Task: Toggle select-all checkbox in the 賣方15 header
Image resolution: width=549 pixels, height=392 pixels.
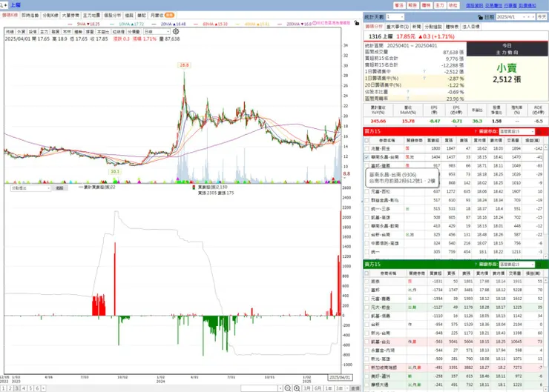Action: [x=366, y=273]
